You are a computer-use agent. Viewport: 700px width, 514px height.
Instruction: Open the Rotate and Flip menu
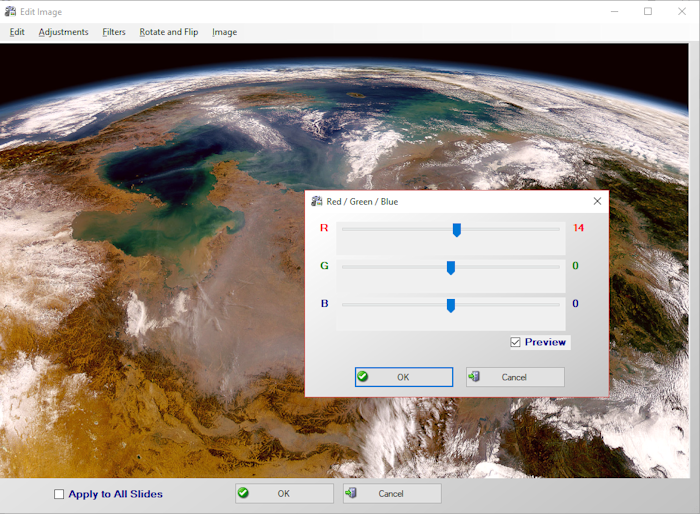168,32
